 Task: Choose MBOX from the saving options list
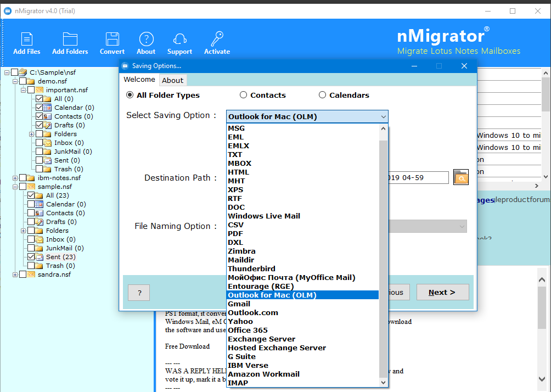coord(303,163)
